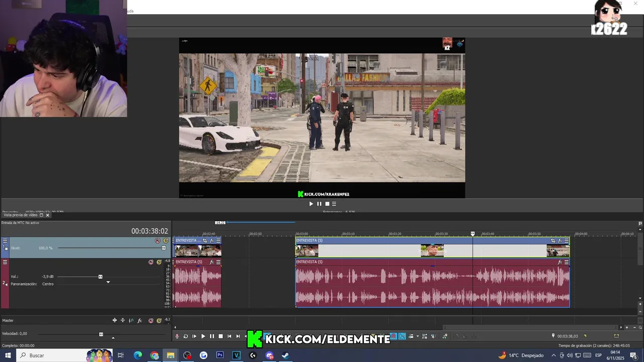The width and height of the screenshot is (644, 362).
Task: Mute the Master bus
Action: pos(151,320)
